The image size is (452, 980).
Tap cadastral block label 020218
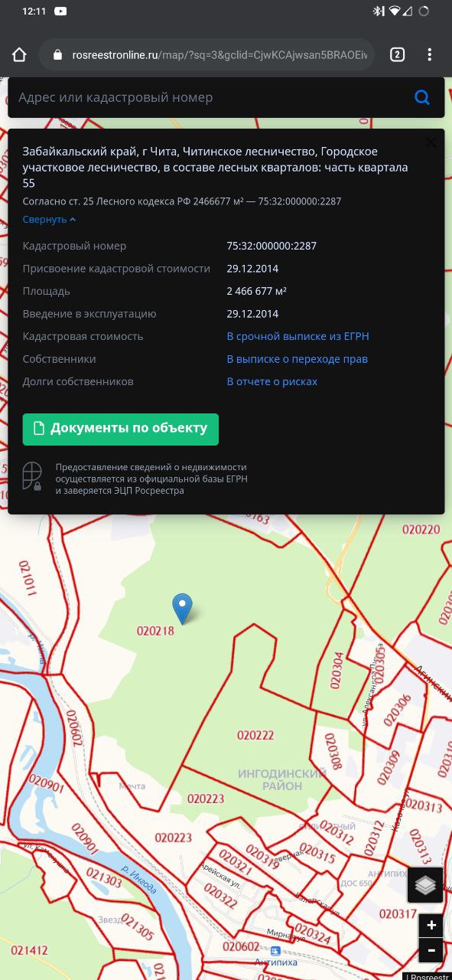[155, 632]
